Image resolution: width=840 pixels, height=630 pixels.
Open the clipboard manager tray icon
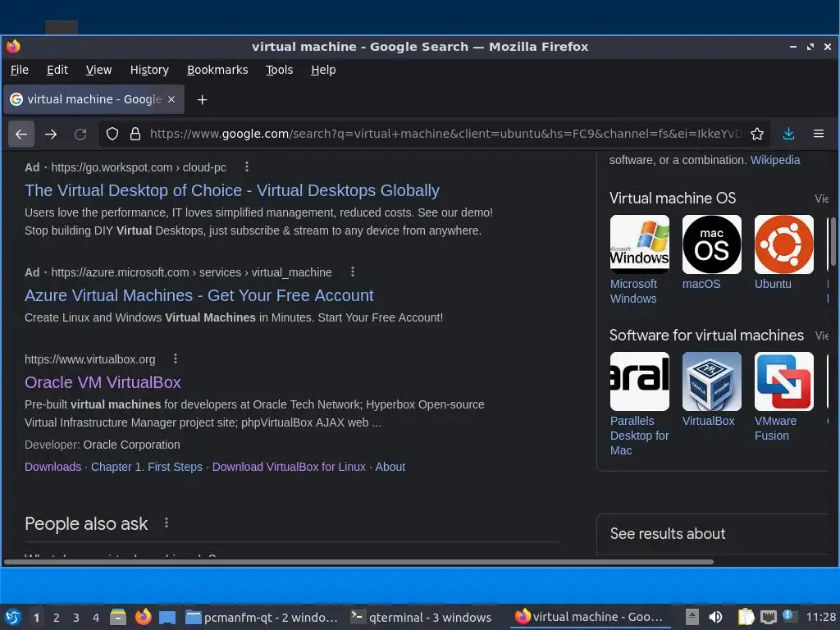pos(746,617)
